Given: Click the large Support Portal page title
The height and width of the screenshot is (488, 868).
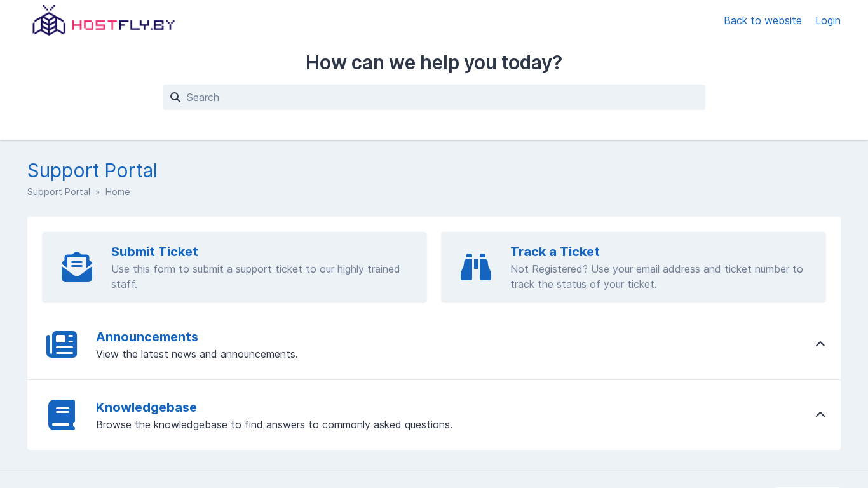Looking at the screenshot, I should click(x=92, y=171).
